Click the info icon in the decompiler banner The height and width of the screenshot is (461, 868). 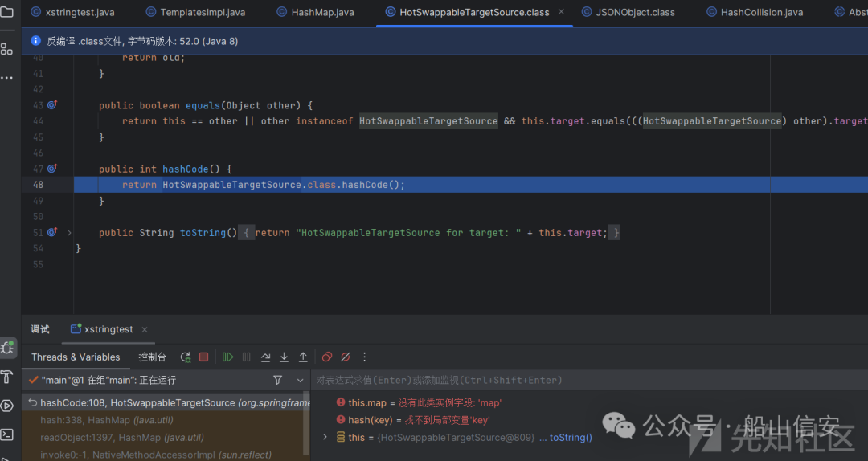[x=35, y=40]
